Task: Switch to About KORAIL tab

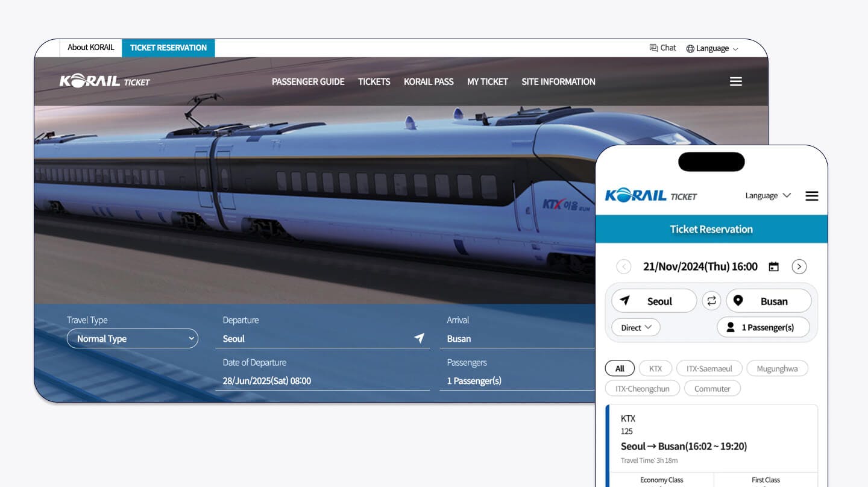Action: tap(90, 48)
